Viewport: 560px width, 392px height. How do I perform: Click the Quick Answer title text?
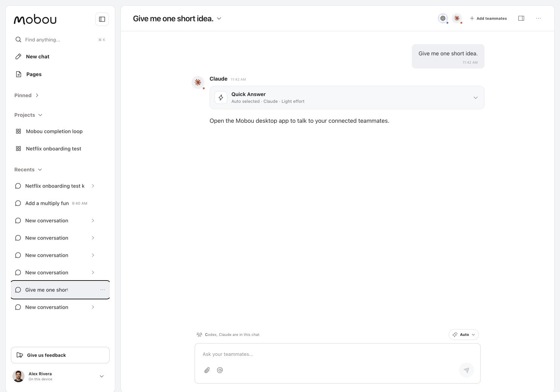point(249,94)
